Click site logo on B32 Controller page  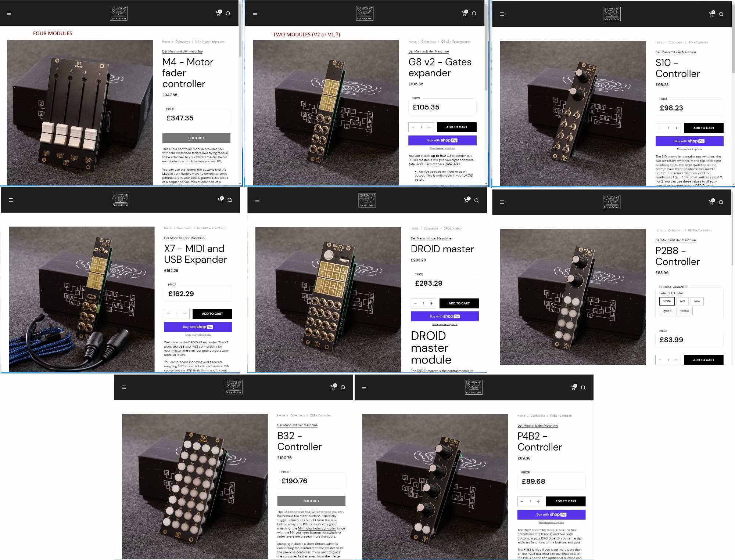(234, 387)
